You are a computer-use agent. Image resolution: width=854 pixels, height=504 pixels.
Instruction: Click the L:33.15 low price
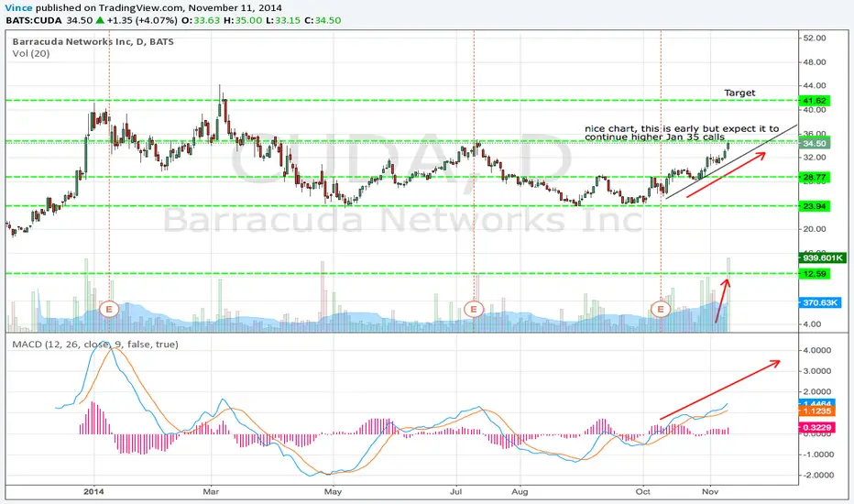tap(283, 21)
